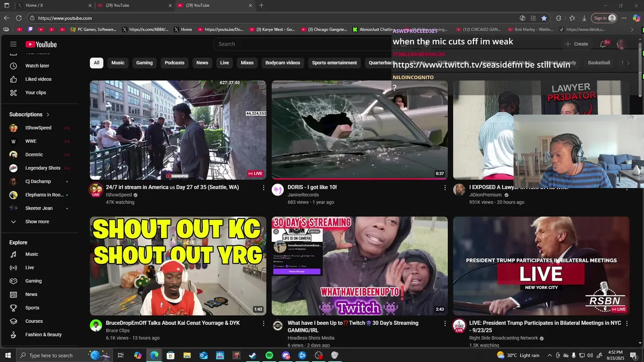Open the YouTube hamburger guide menu
The image size is (644, 362).
[14, 44]
